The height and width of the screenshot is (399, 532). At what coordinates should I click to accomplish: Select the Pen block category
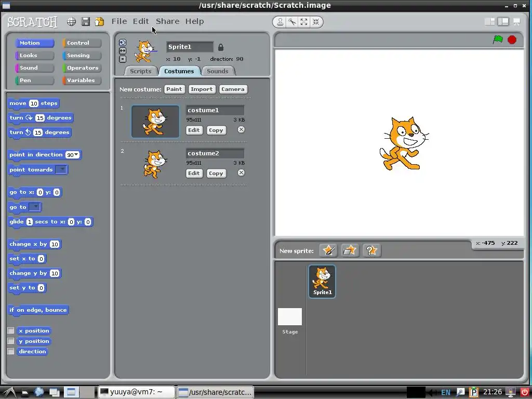(x=34, y=81)
